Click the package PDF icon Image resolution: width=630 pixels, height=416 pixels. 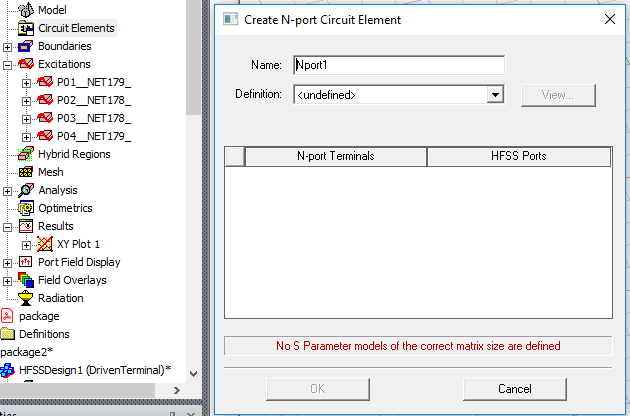pos(8,316)
